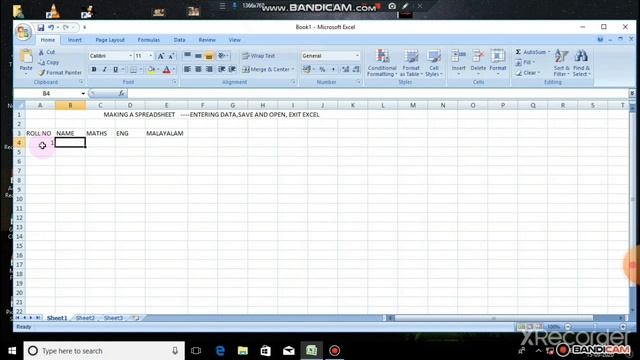Apply cell borders from ribbon
The height and width of the screenshot is (360, 640).
point(133,70)
